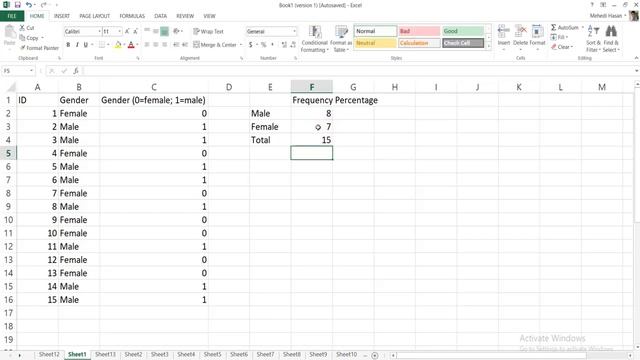This screenshot has width=640, height=360.
Task: Apply the Calculation cell style
Action: click(x=419, y=43)
